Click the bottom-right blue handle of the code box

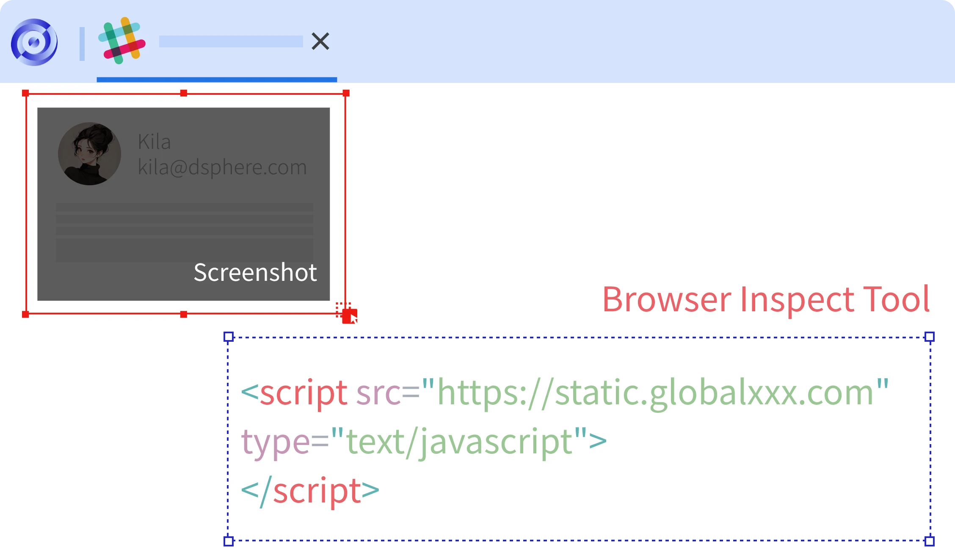tap(930, 541)
